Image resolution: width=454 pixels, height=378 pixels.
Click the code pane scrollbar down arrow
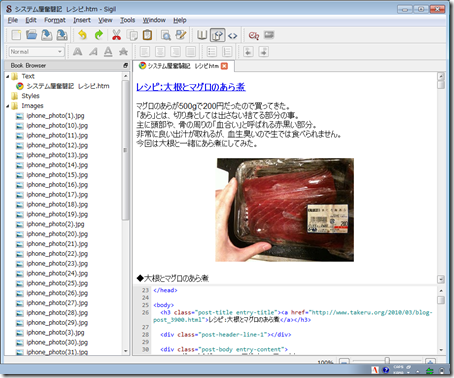click(441, 350)
